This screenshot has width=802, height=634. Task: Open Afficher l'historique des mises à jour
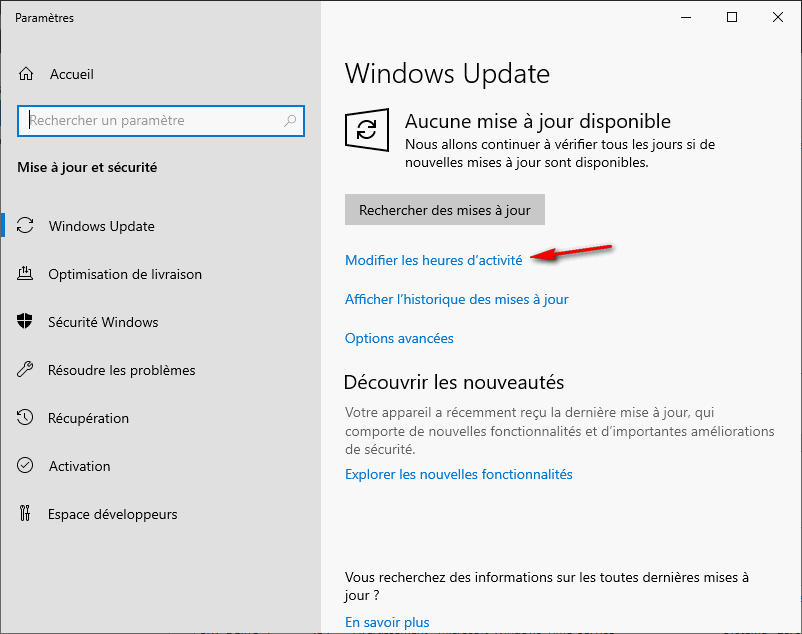[456, 299]
